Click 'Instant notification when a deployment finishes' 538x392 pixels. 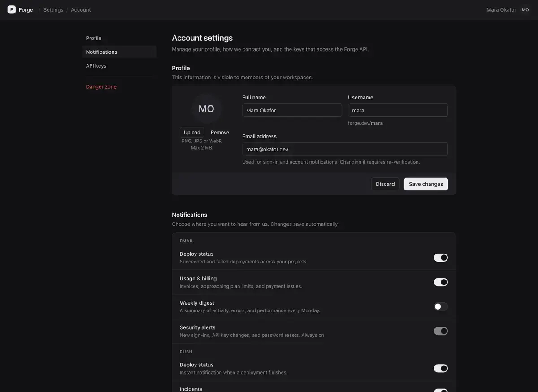click(x=234, y=372)
